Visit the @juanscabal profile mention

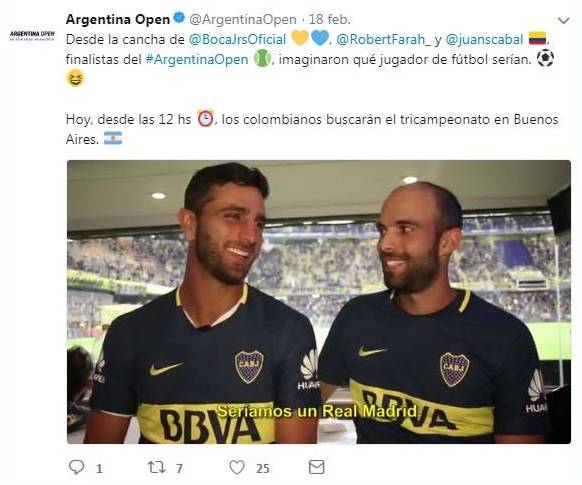[x=484, y=39]
